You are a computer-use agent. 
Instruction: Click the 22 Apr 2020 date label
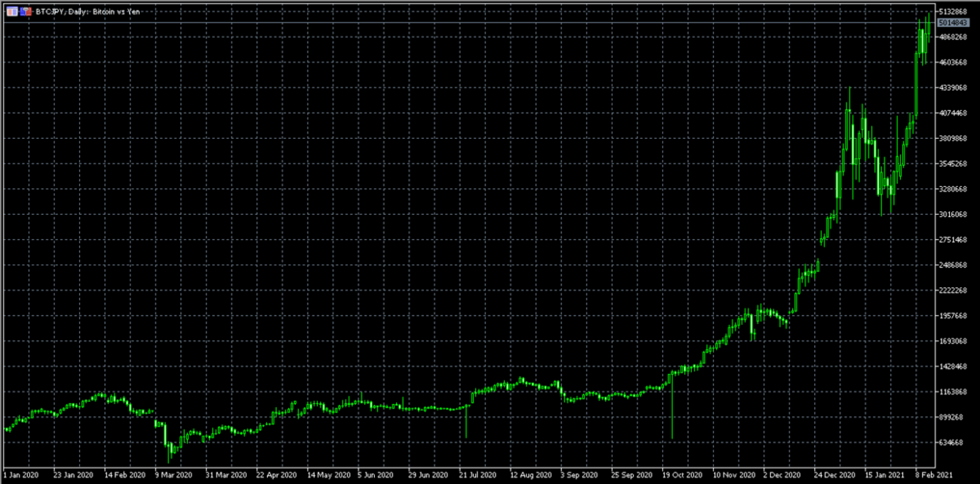click(x=275, y=476)
